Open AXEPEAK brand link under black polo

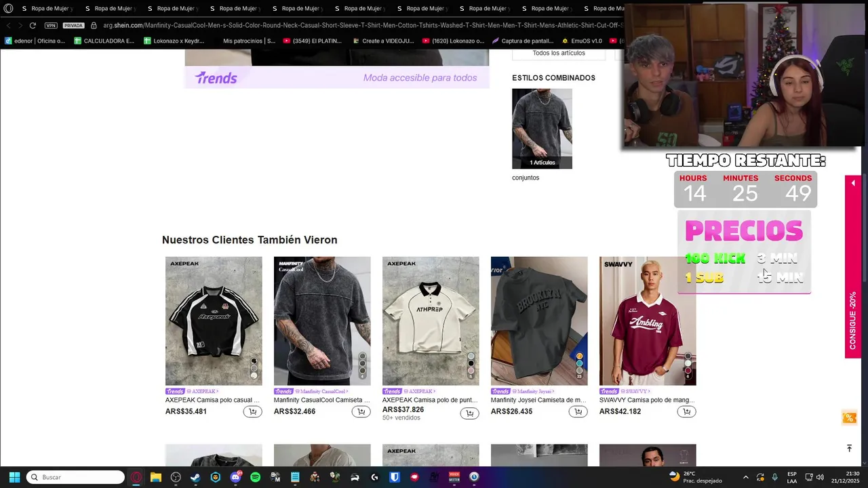pyautogui.click(x=203, y=391)
